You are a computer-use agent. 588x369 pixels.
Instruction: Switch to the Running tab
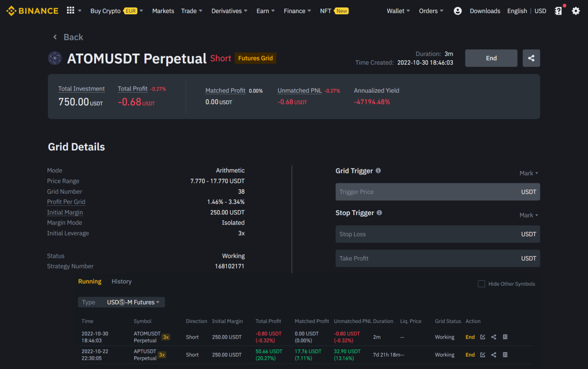coord(90,281)
